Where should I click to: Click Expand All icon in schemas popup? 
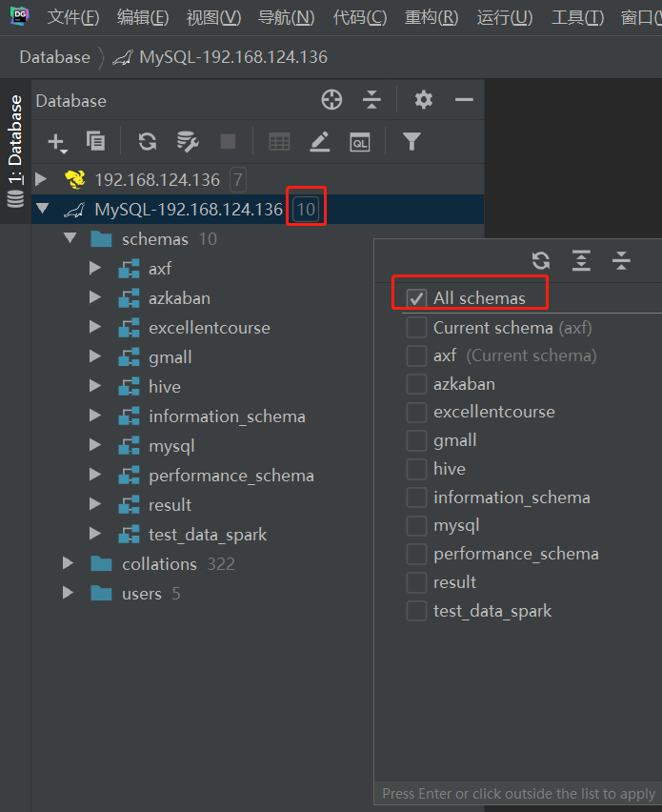pyautogui.click(x=581, y=260)
